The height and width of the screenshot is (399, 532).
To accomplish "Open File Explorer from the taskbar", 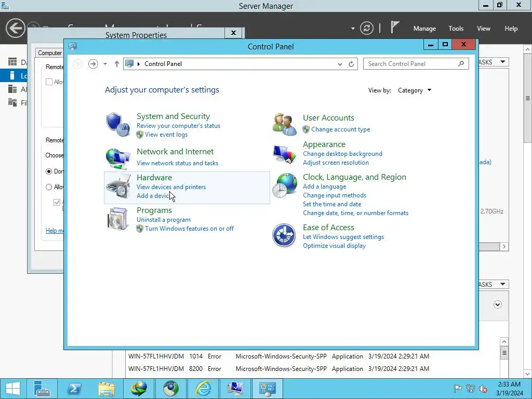I will click(106, 389).
